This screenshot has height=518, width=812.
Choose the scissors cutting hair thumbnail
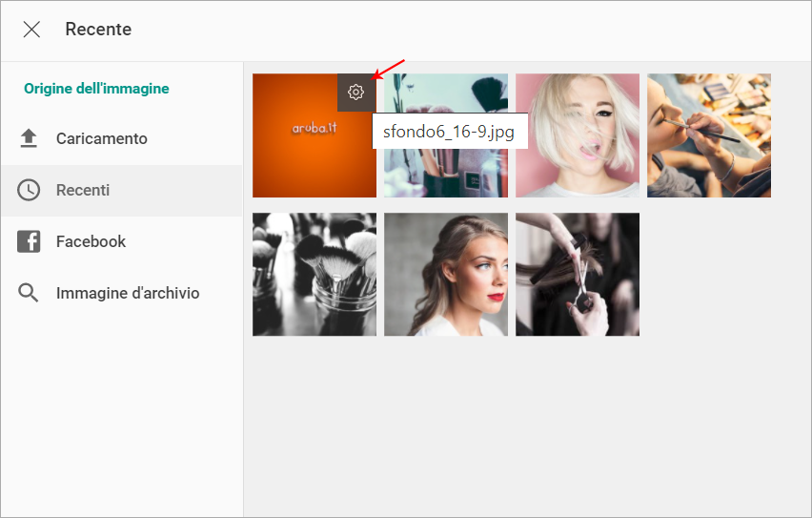(x=578, y=275)
